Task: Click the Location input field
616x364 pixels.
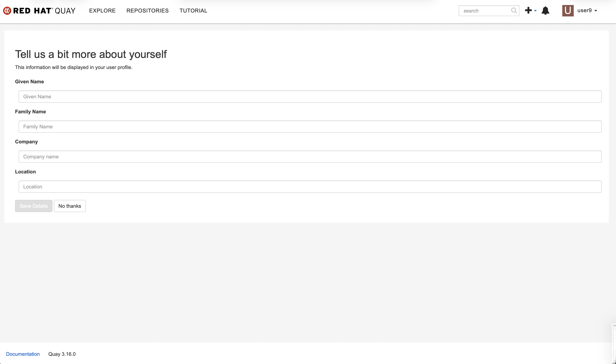Action: point(310,187)
